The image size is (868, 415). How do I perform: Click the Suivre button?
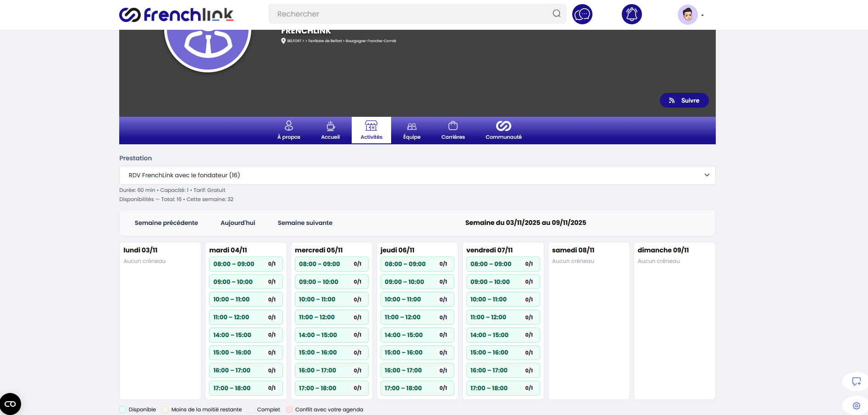684,100
